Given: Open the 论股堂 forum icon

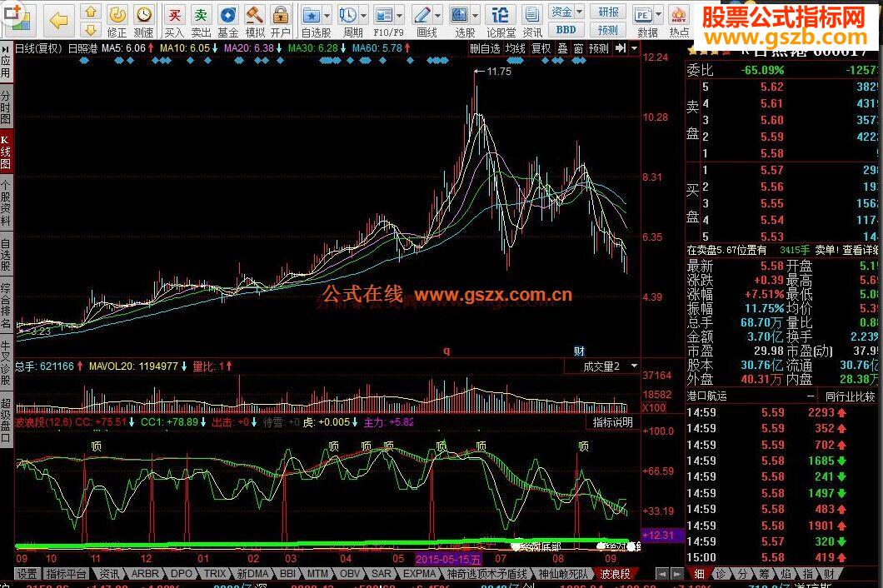Looking at the screenshot, I should point(501,20).
